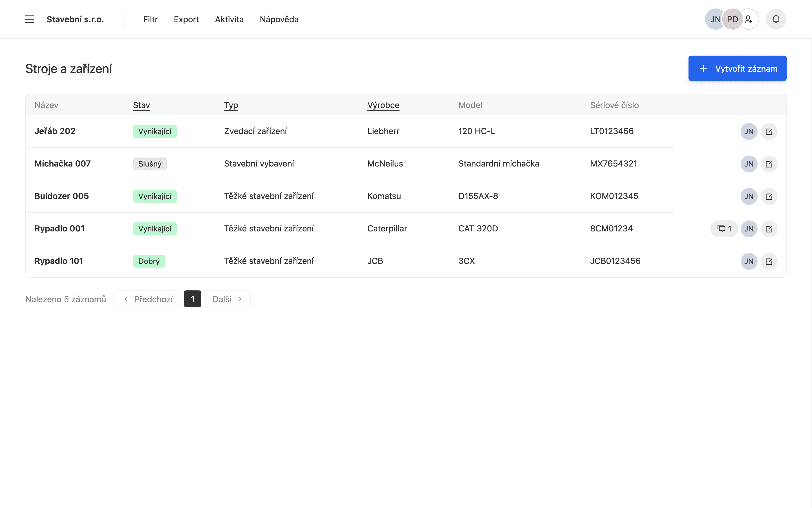Screen dimensions: 812x508
Task: Click Caterpillar manufacturer cell
Action: coord(387,229)
